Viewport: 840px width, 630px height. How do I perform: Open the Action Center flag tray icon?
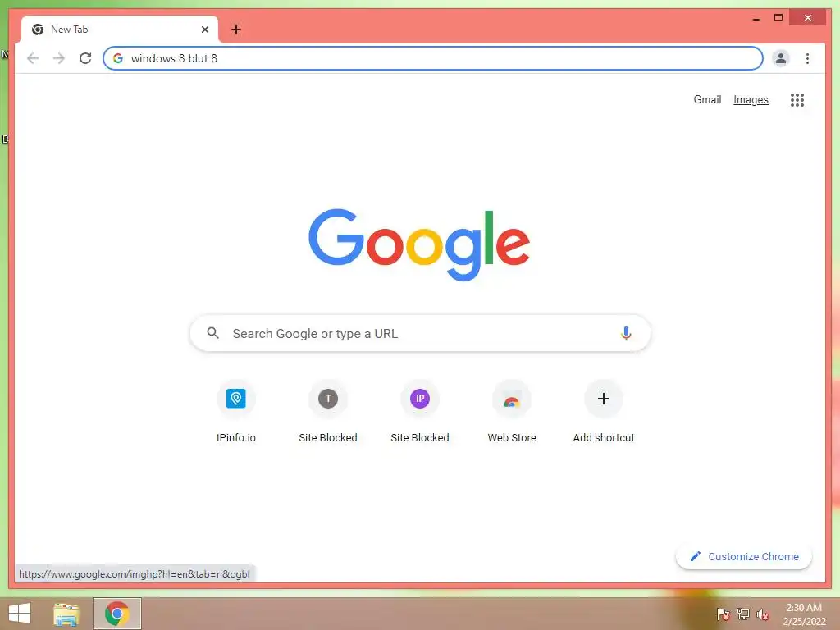tap(723, 614)
